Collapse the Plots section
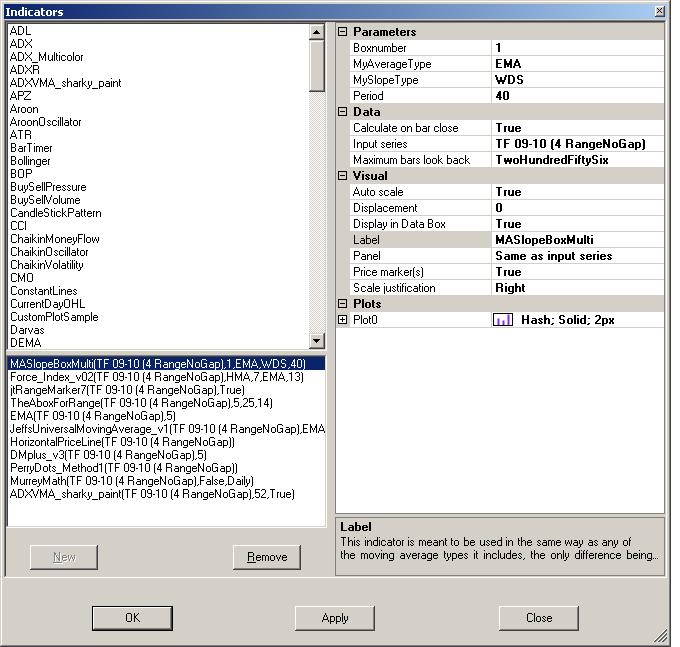 343,304
